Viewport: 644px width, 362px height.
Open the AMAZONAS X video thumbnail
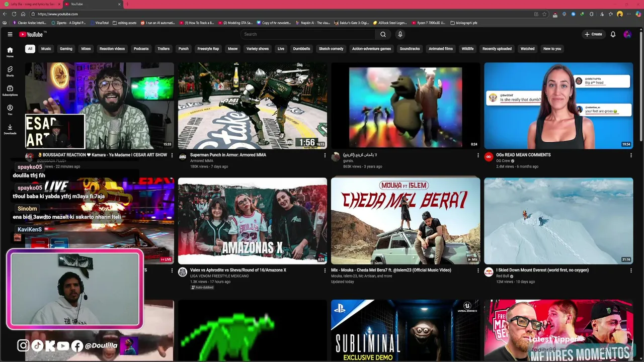pyautogui.click(x=253, y=221)
